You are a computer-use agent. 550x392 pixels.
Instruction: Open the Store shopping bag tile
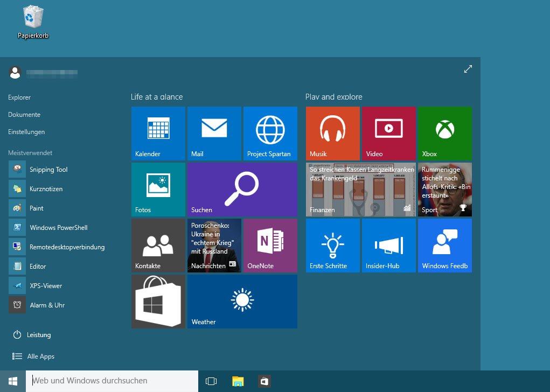point(158,302)
